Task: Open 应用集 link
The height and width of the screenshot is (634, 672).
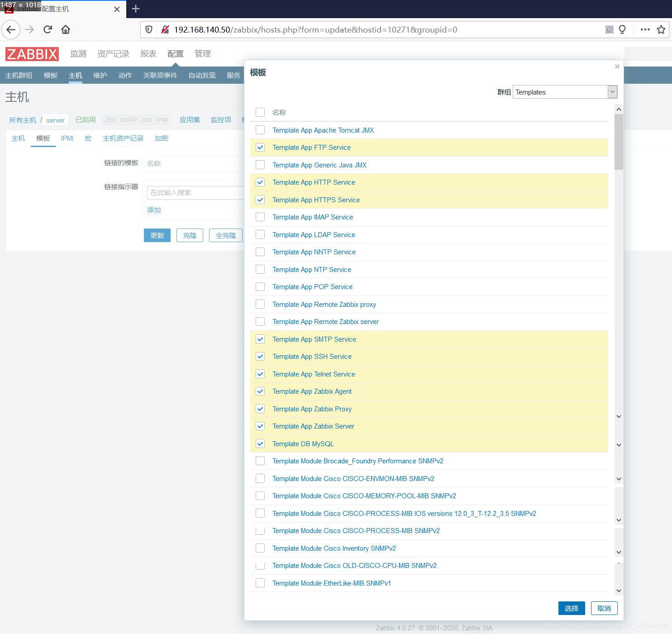Action: (190, 119)
